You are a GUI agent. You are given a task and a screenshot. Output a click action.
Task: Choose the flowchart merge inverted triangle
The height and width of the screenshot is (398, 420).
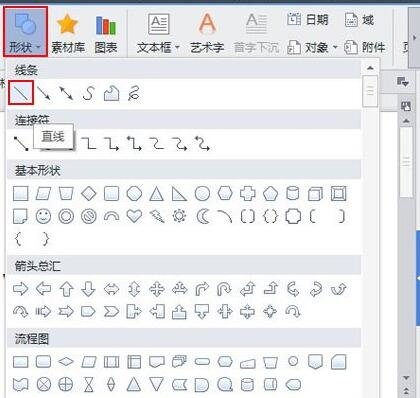(156, 384)
